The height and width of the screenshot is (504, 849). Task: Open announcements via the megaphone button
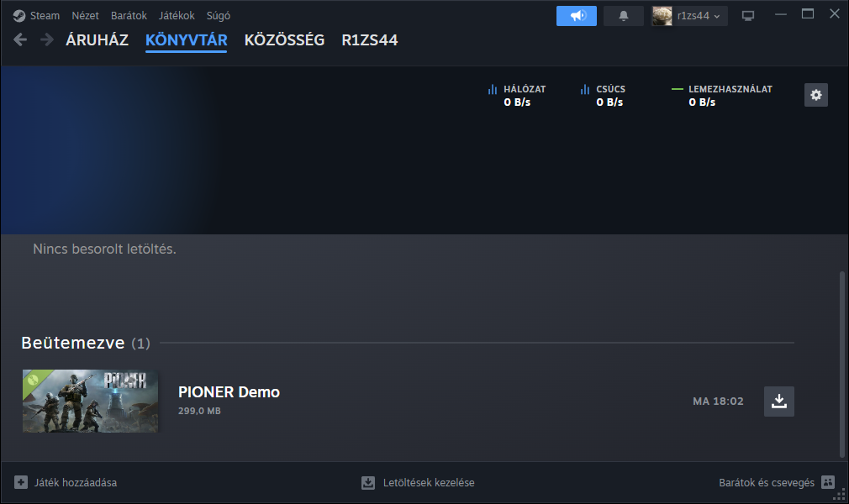coord(577,16)
